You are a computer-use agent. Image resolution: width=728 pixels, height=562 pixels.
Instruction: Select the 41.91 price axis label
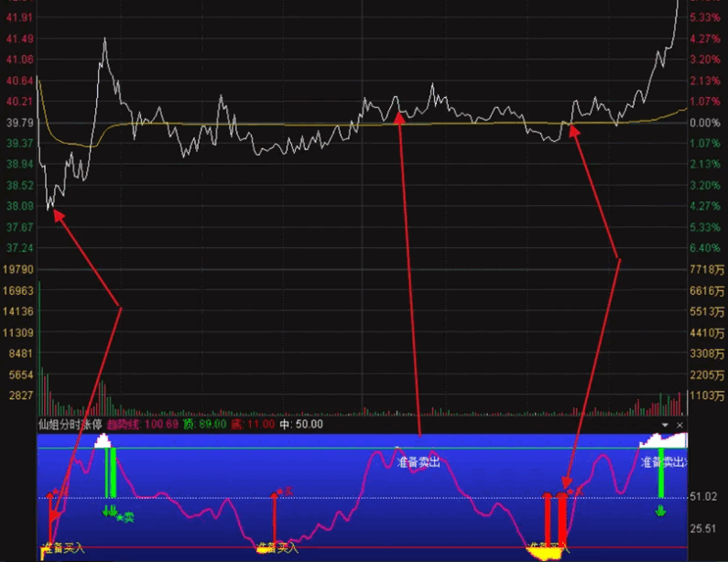pyautogui.click(x=19, y=17)
